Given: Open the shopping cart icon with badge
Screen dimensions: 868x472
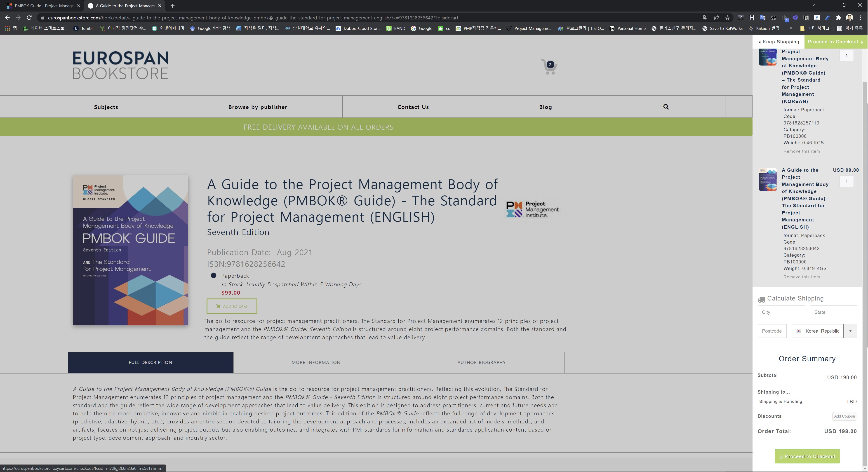Looking at the screenshot, I should click(549, 67).
